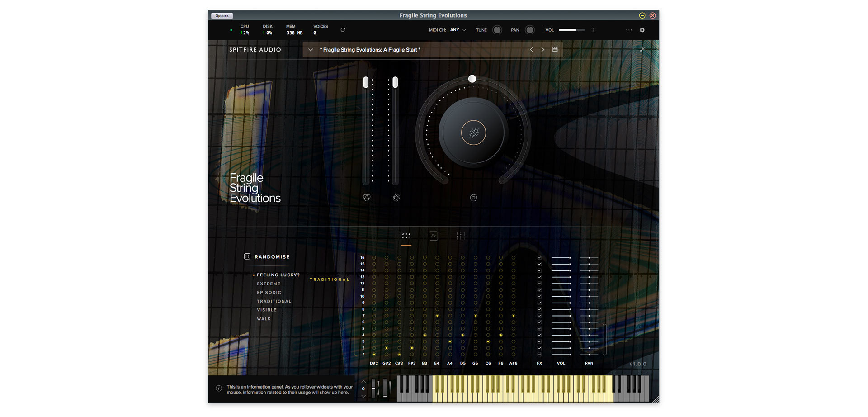This screenshot has height=417, width=868.
Task: Select evolution 16 for the D#2 column
Action: pos(374,258)
